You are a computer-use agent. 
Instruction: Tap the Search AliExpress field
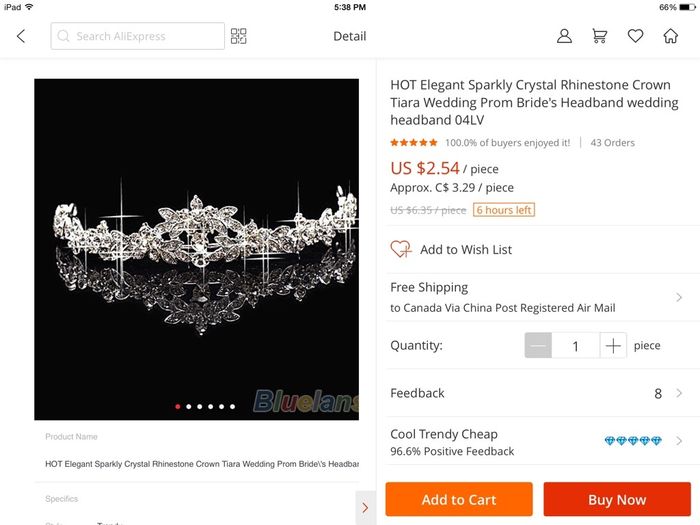(138, 36)
